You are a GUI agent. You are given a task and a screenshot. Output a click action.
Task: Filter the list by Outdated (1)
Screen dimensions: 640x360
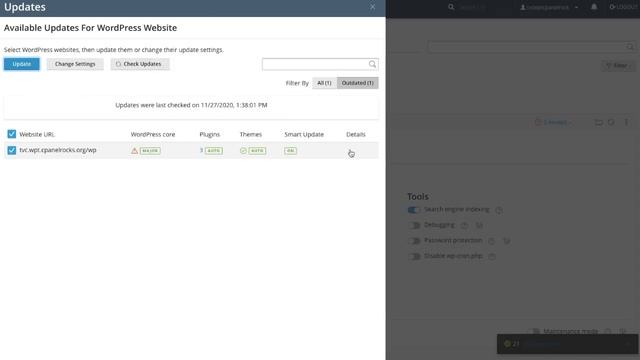(358, 83)
